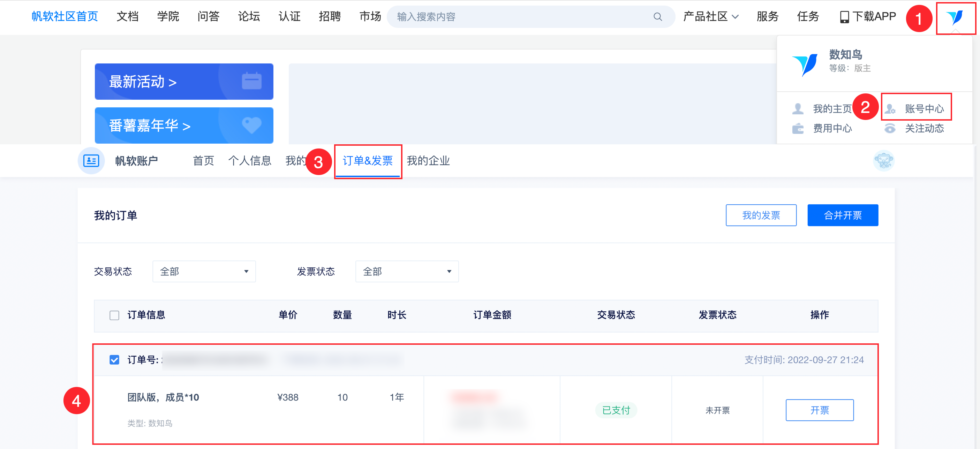Screen dimensions: 980x449
Task: Click the 帆软账户 ID card icon
Action: (x=91, y=161)
